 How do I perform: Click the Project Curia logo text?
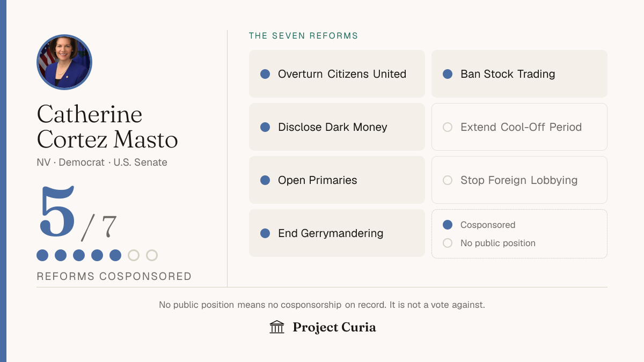334,327
